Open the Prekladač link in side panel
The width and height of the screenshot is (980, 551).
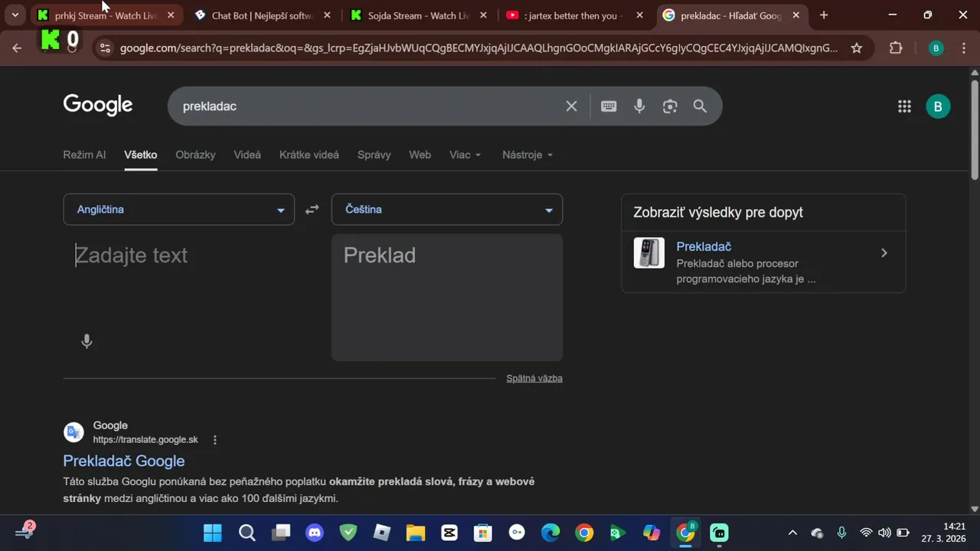point(704,246)
